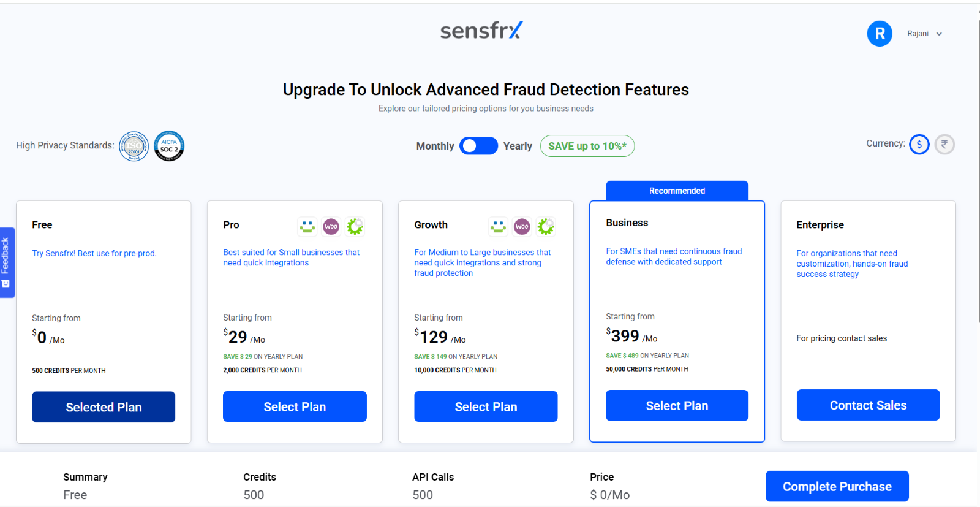Screen dimensions: 980x507
Task: Click the sensfrx logo
Action: click(481, 30)
